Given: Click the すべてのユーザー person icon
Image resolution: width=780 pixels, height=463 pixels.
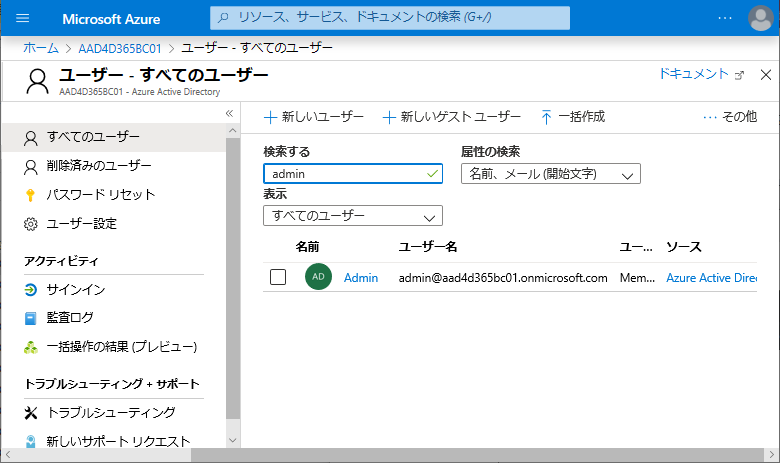Looking at the screenshot, I should [30, 138].
